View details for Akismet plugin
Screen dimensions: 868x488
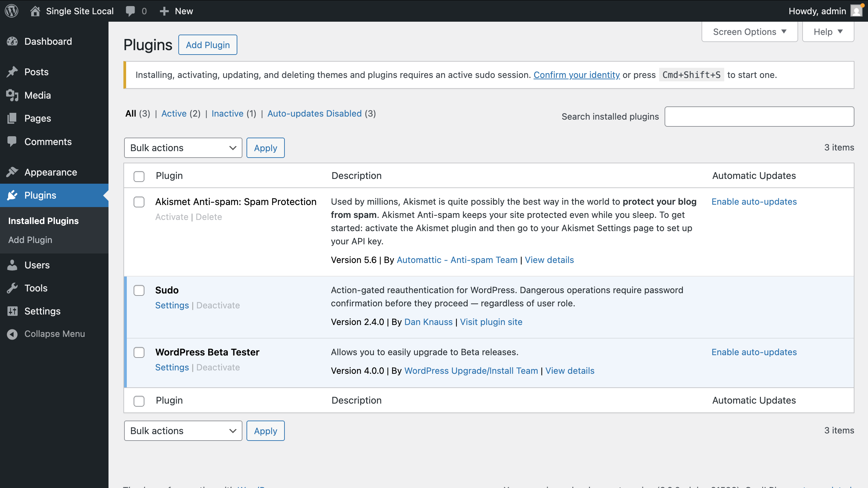click(549, 260)
